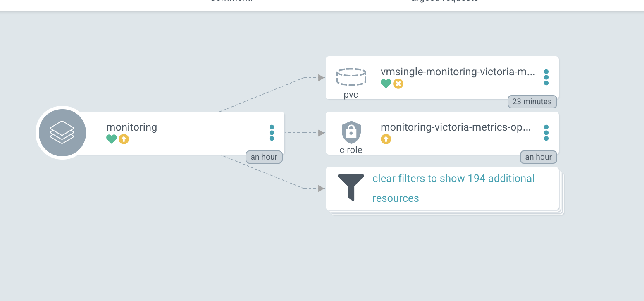
Task: Click the green heart health icon on monitoring node
Action: coord(111,139)
